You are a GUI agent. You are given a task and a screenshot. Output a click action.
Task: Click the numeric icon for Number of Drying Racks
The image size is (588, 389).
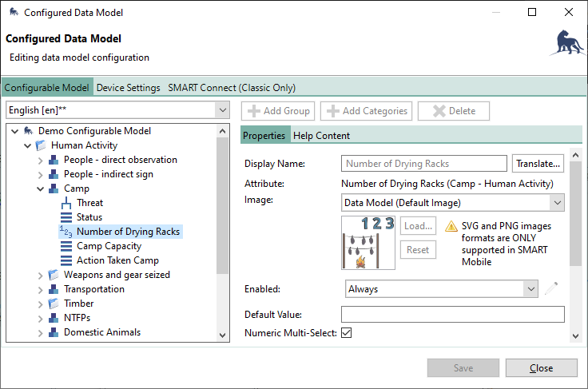point(66,232)
